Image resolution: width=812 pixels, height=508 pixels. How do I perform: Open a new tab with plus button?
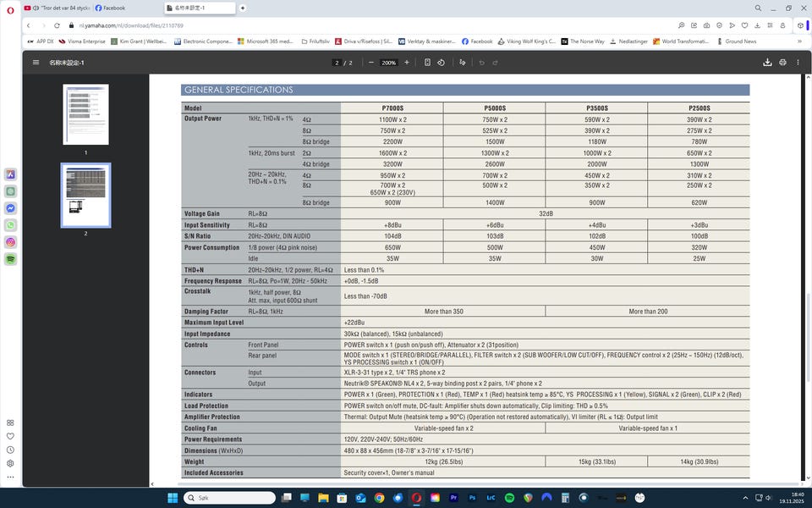click(243, 8)
